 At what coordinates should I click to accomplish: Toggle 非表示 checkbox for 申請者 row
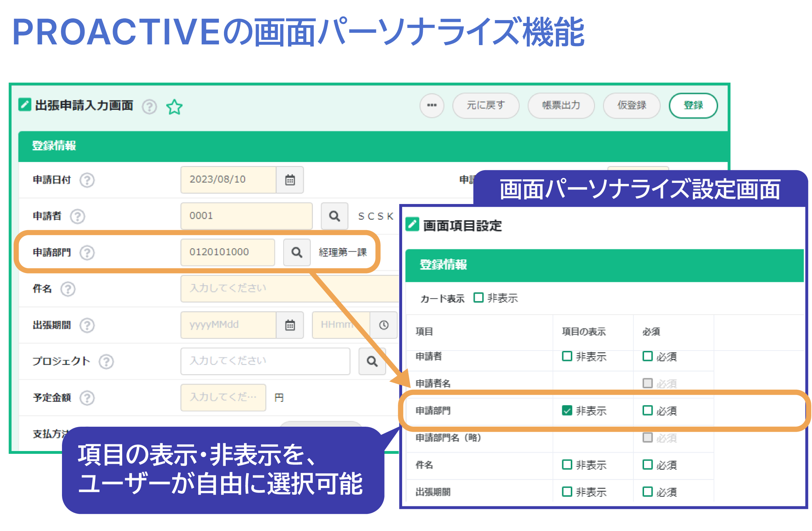tap(567, 356)
